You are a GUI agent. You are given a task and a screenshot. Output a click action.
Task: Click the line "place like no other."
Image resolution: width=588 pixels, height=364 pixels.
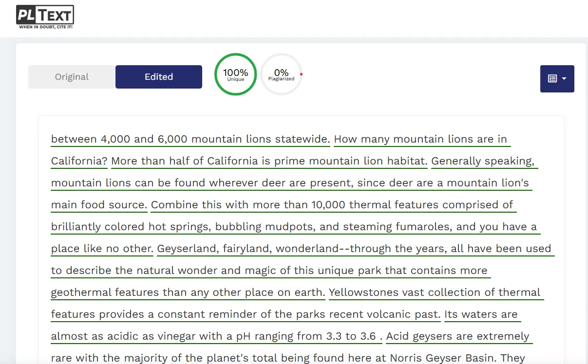pos(102,249)
